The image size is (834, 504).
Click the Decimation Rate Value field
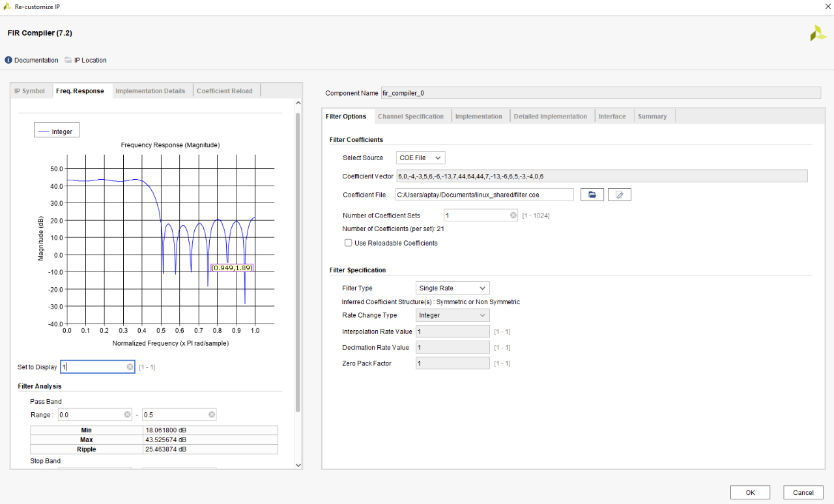coord(452,347)
